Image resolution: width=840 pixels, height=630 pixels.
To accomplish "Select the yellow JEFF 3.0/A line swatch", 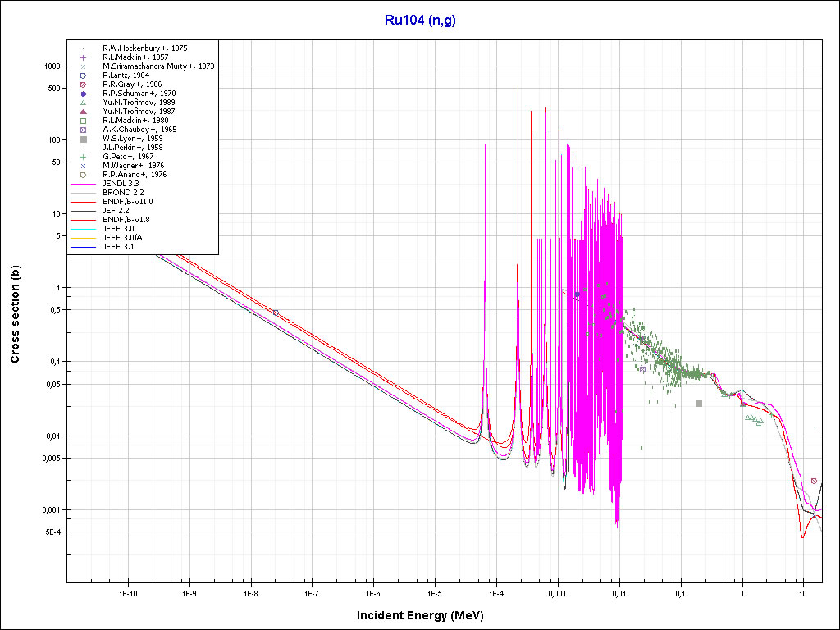I will coord(84,238).
